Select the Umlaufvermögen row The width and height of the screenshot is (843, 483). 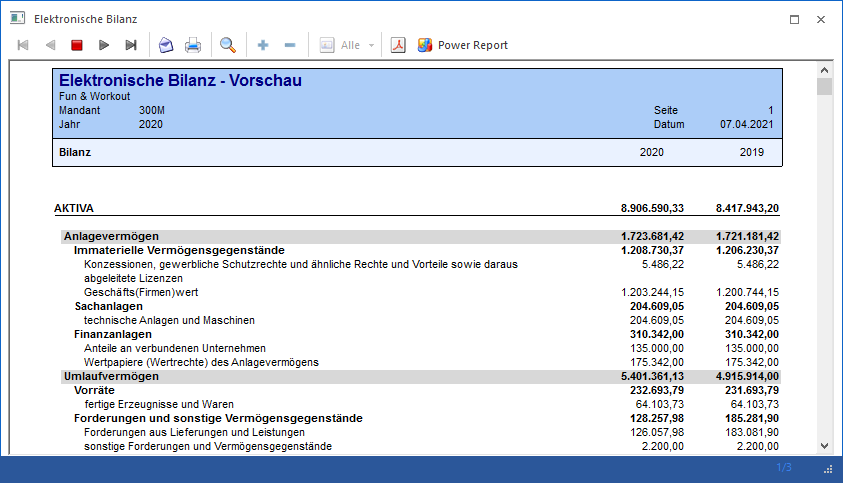[x=421, y=376]
